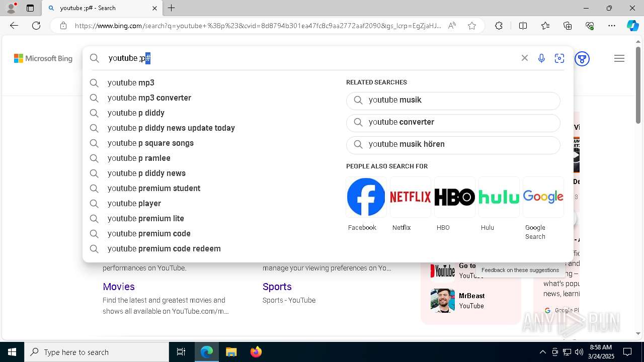Open the tab actions menu icon
This screenshot has height=362, width=644.
(x=30, y=8)
